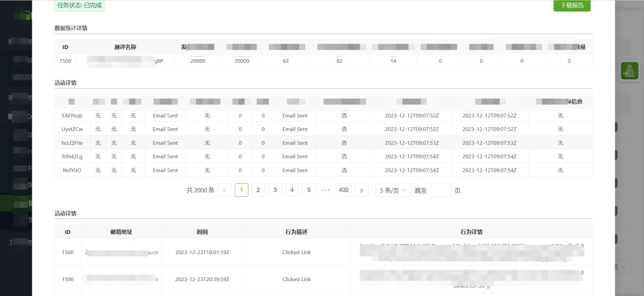Click the 共 2000 条 total count text
The image size is (644, 296).
click(200, 190)
